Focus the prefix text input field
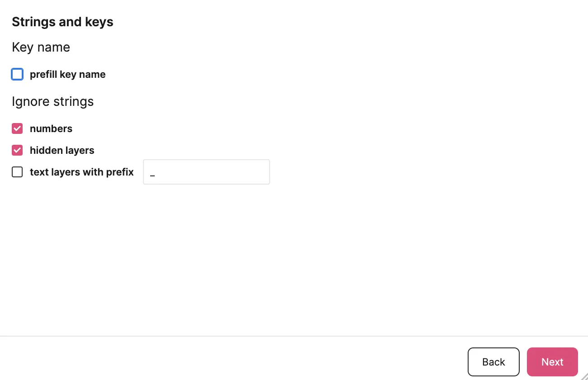 (x=206, y=172)
